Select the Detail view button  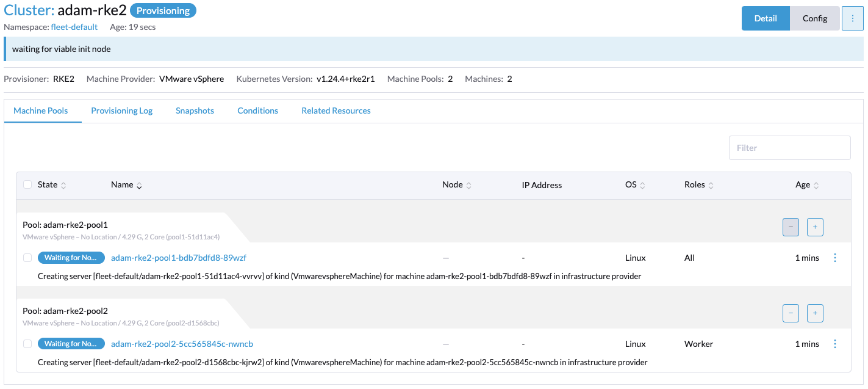tap(766, 18)
